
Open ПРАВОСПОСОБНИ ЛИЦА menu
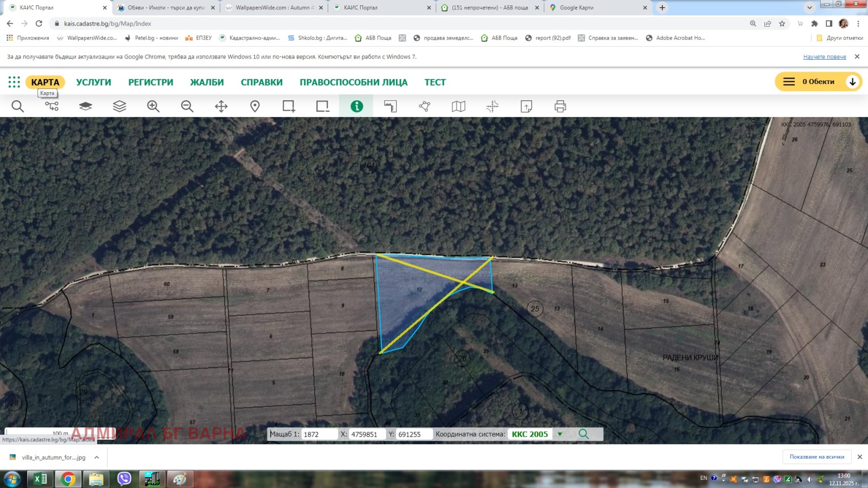pos(353,82)
